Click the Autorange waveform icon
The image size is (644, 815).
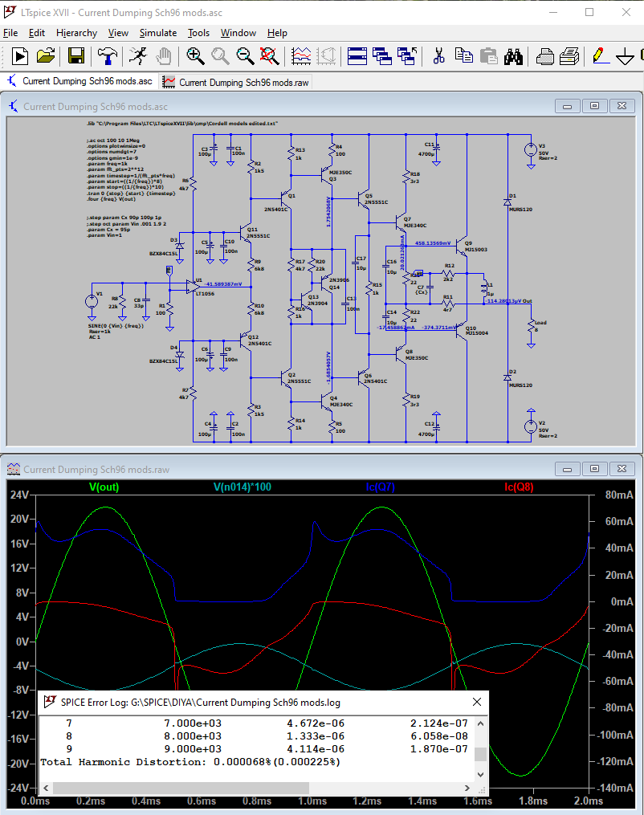click(x=301, y=56)
